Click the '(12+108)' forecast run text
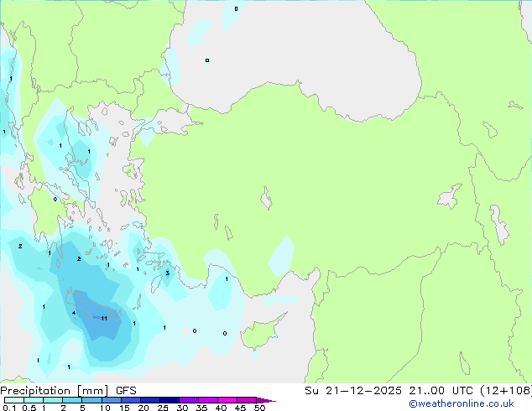This screenshot has height=411, width=532. point(506,391)
